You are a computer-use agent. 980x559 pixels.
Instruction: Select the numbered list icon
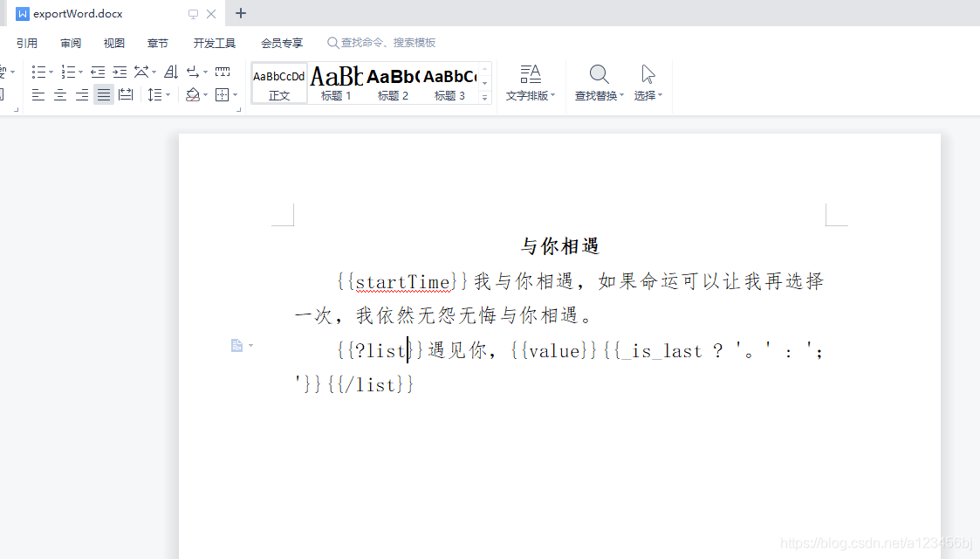click(x=68, y=72)
